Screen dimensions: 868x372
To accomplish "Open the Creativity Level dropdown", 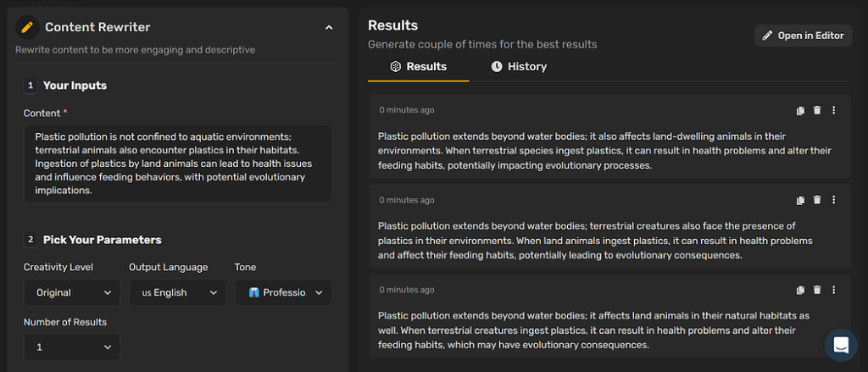I will click(72, 293).
